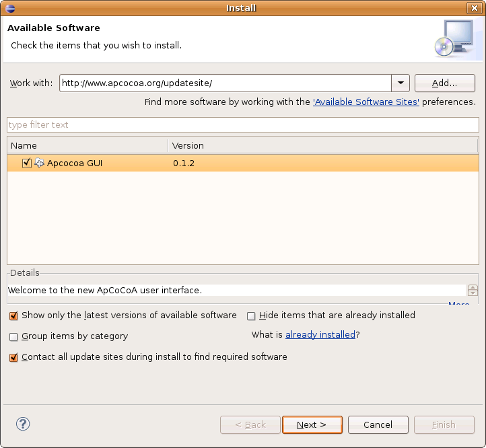Open the Work with dropdown arrow
This screenshot has height=448, width=486.
(x=401, y=83)
